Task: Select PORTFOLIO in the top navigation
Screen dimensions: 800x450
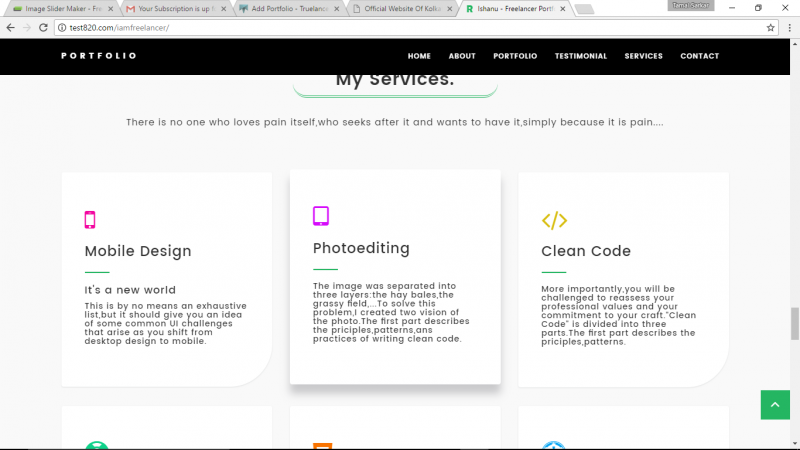Action: [515, 56]
